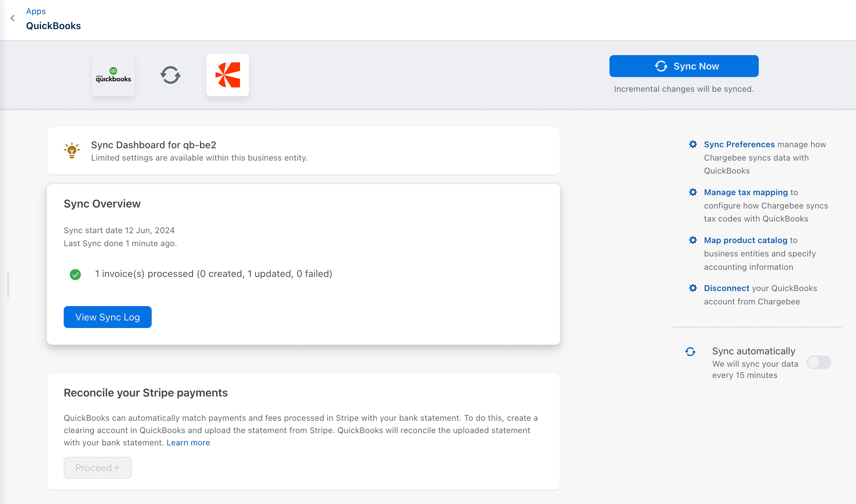Enable the Sync automatically toggle
This screenshot has width=856, height=504.
819,362
